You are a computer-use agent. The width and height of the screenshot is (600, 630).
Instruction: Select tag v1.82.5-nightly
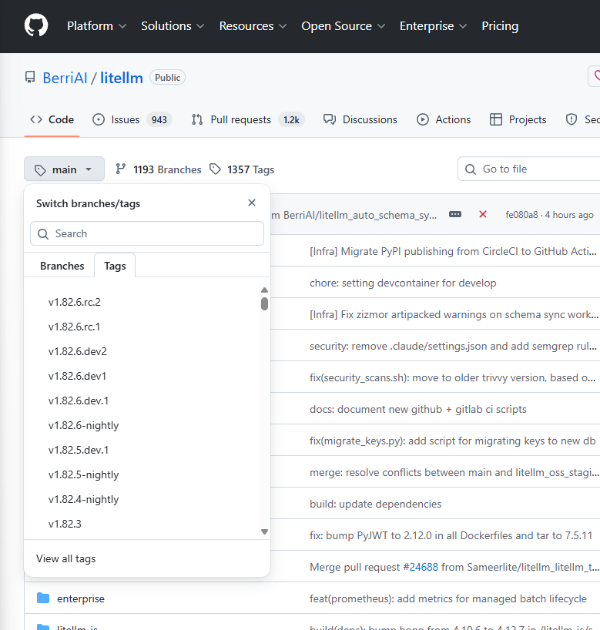[84, 475]
